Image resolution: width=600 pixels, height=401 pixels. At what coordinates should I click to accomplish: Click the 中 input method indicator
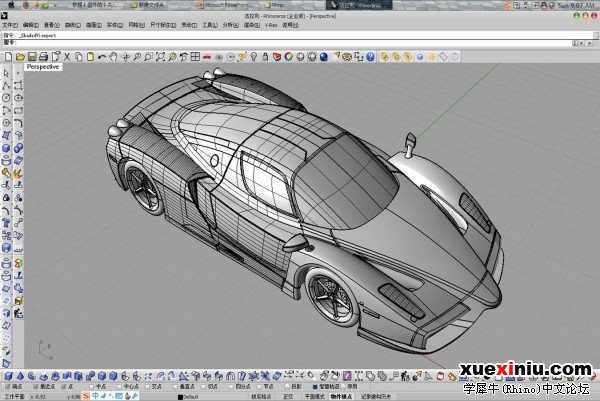coord(95,396)
